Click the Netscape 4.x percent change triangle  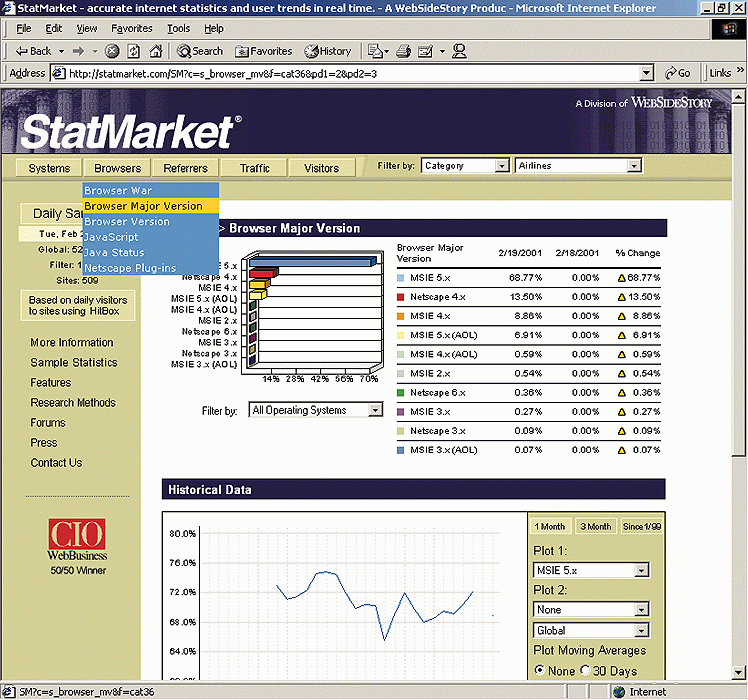pyautogui.click(x=622, y=297)
